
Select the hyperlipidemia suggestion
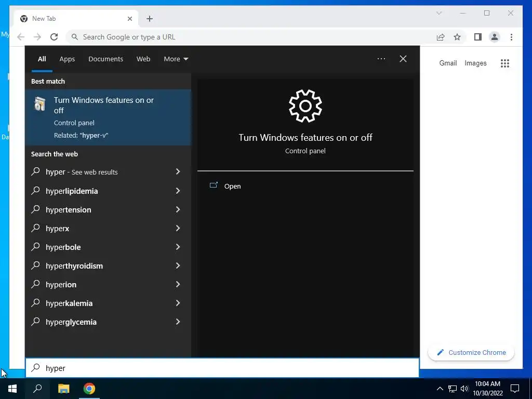tap(108, 191)
